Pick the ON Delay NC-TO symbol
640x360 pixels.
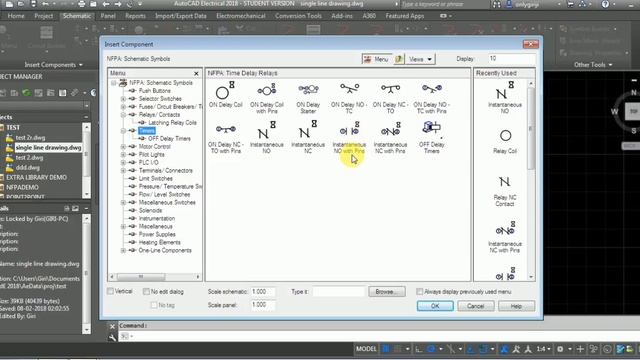pos(390,97)
